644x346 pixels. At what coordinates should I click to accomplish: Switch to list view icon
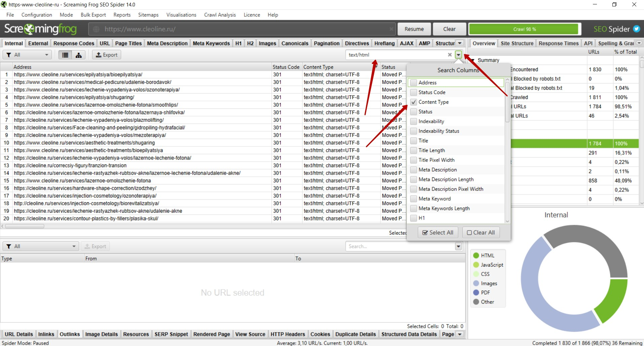point(65,55)
